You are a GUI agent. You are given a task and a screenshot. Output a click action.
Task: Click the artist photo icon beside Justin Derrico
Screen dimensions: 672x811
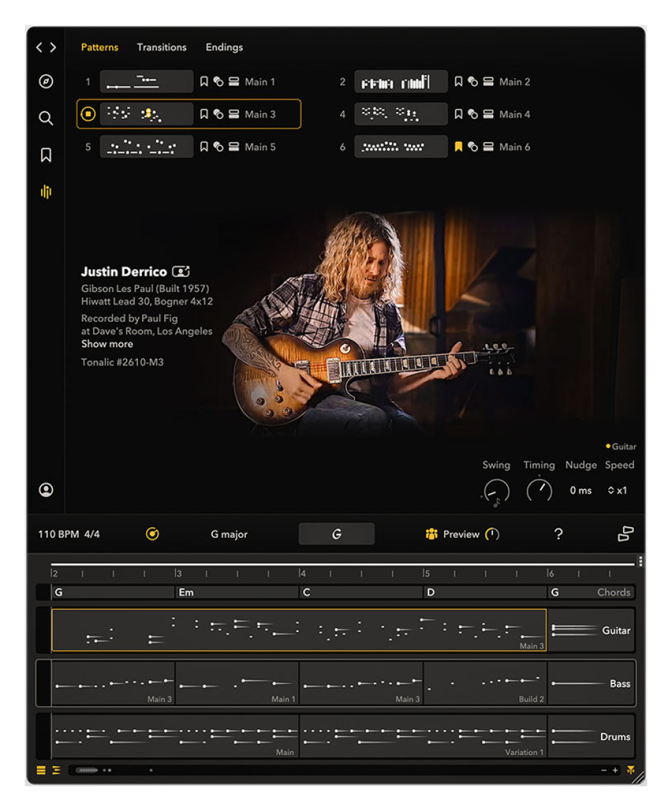tap(181, 272)
